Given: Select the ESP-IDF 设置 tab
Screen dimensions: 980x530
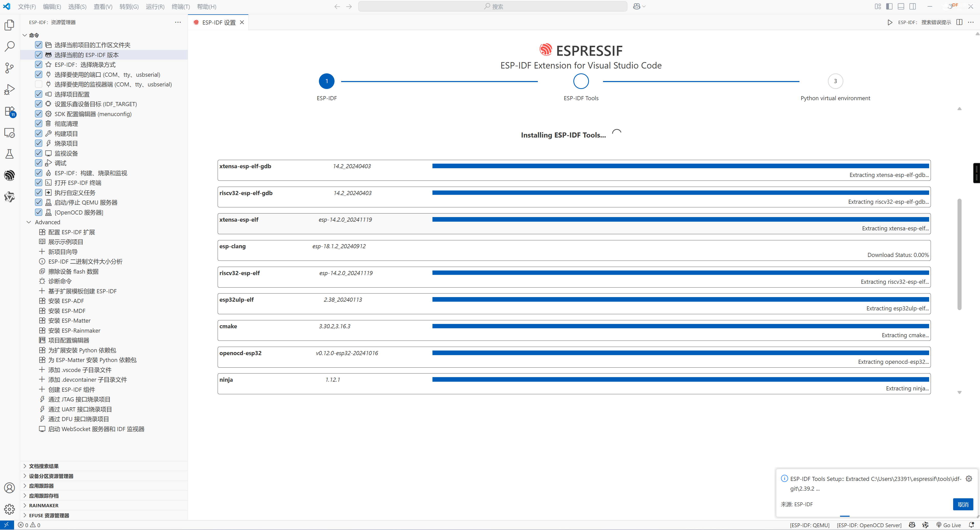Looking at the screenshot, I should pyautogui.click(x=218, y=22).
